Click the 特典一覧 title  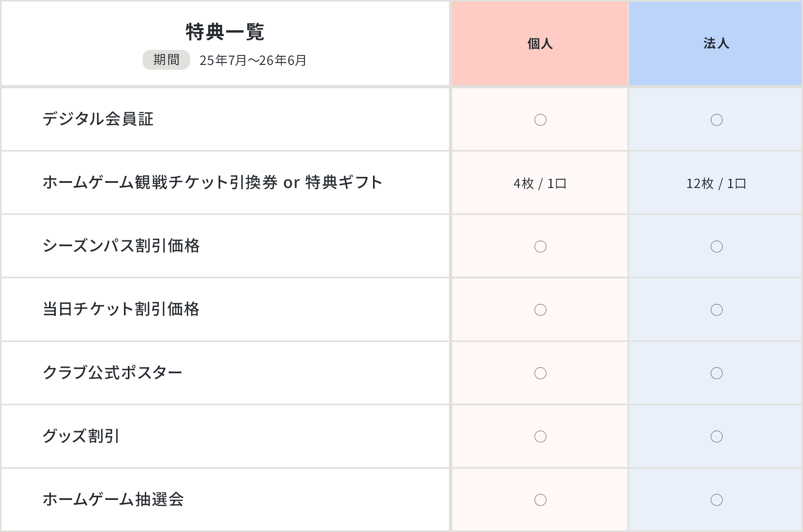coord(225,32)
